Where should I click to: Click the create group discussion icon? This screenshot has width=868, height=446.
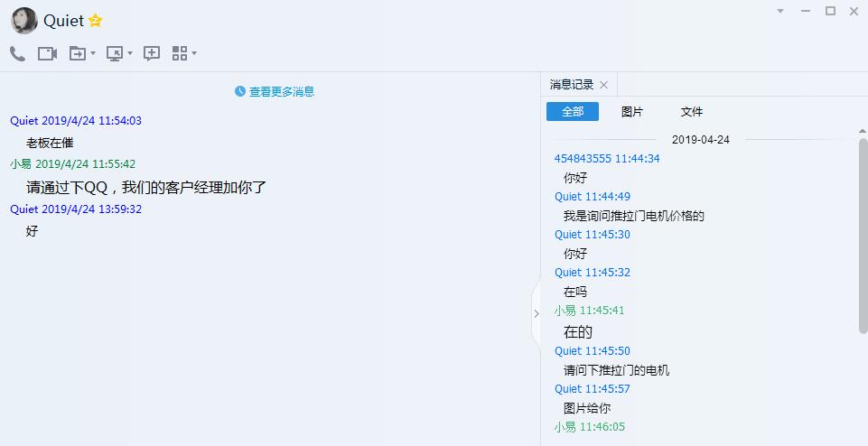click(152, 54)
